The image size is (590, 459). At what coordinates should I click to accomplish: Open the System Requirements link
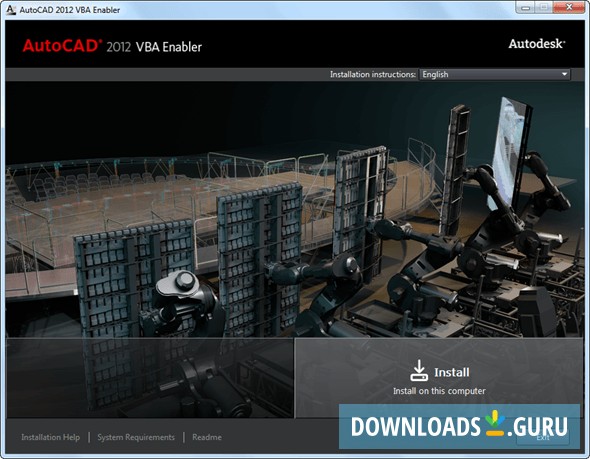(x=136, y=437)
